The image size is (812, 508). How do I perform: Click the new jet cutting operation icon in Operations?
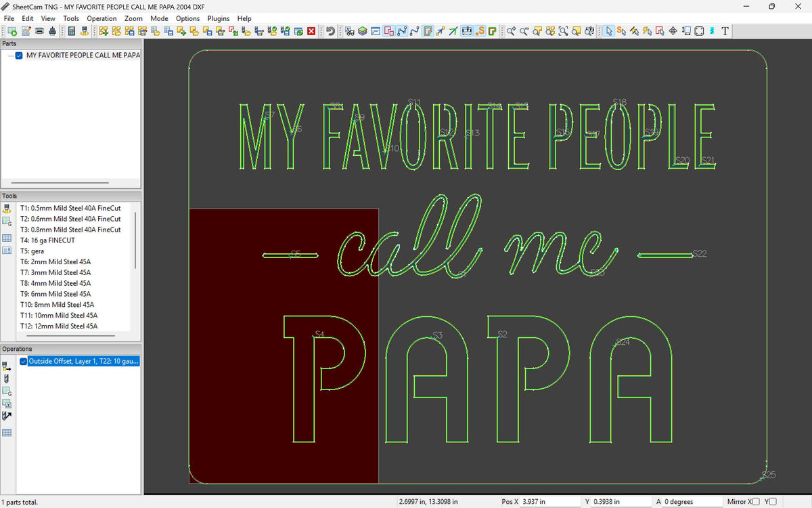(7, 366)
